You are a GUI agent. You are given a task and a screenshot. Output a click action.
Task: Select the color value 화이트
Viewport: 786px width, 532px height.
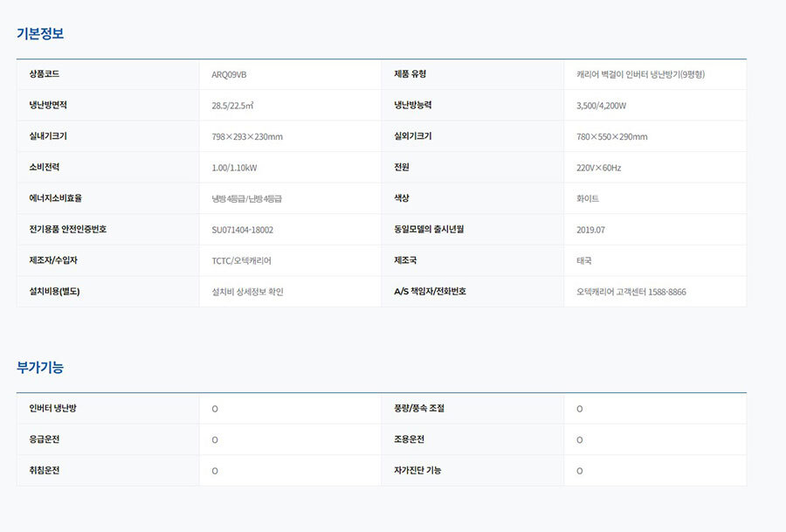(x=588, y=199)
